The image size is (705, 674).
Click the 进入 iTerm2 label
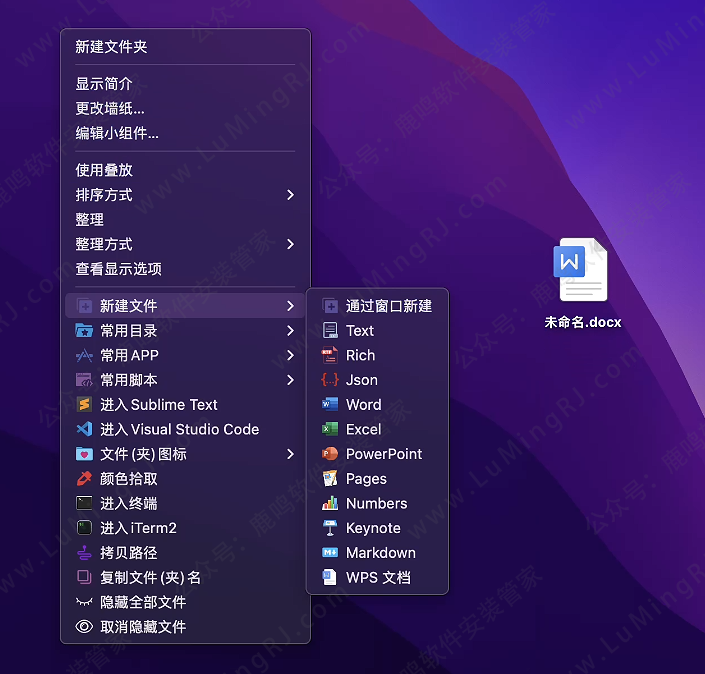pos(138,528)
